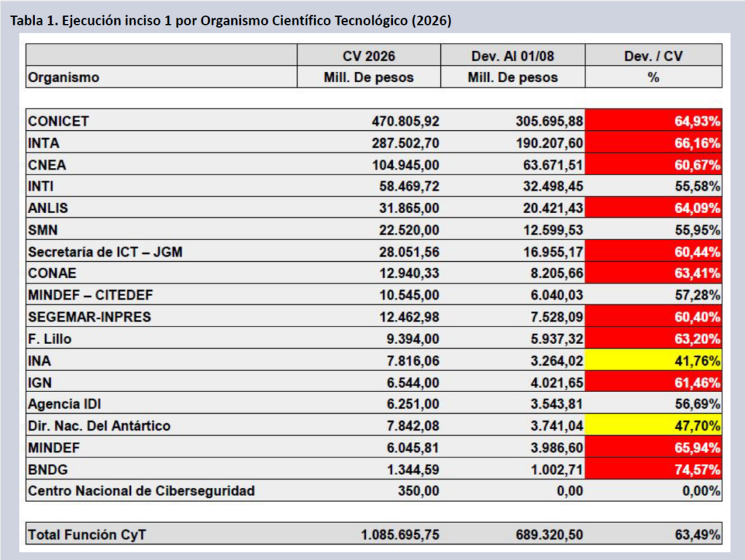Image resolution: width=745 pixels, height=560 pixels.
Task: Click the yellow cell 47,70%
Action: click(x=653, y=425)
